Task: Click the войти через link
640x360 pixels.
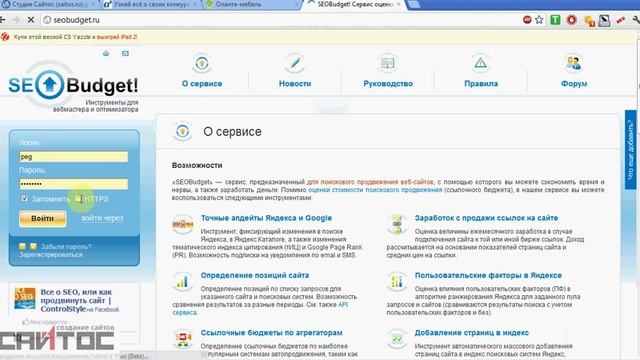Action: [102, 218]
